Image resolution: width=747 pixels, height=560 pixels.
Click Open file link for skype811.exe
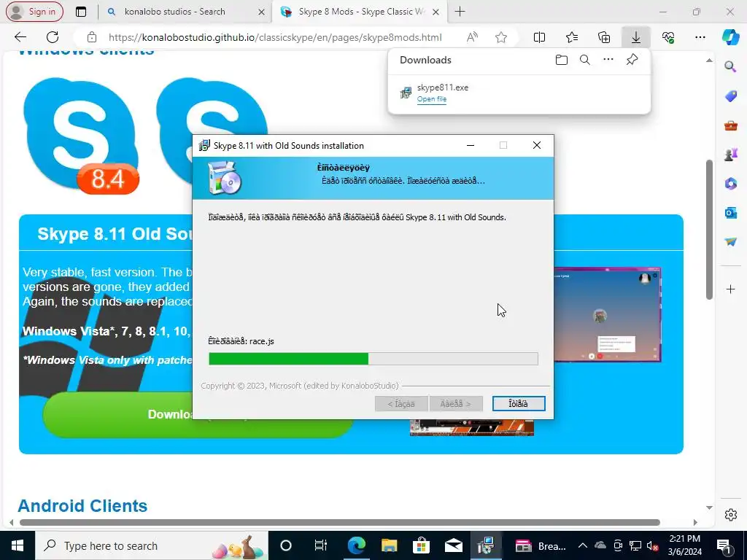tap(432, 99)
